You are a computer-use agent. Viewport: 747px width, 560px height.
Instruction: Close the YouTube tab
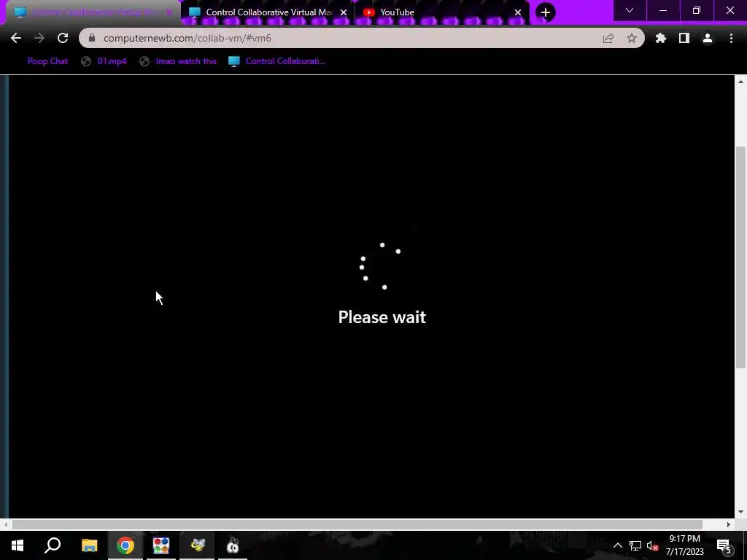pyautogui.click(x=518, y=12)
